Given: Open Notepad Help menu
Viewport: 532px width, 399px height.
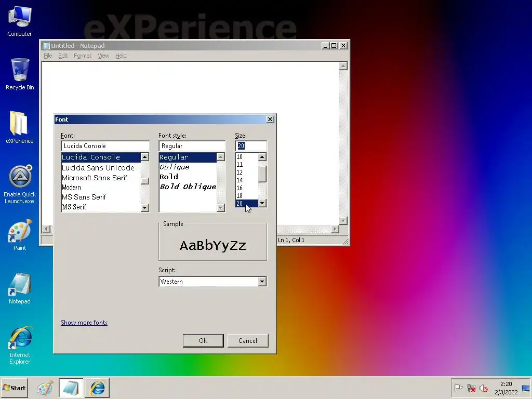Looking at the screenshot, I should tap(121, 56).
